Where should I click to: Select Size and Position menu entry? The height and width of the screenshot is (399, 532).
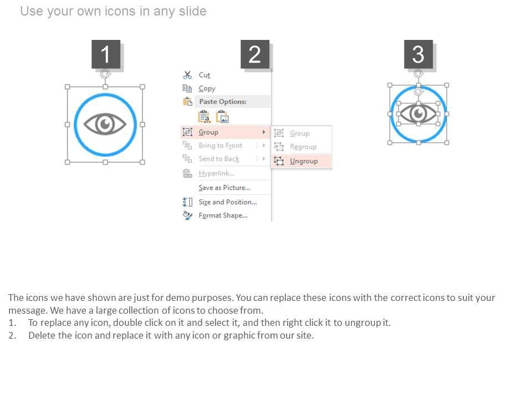[228, 202]
